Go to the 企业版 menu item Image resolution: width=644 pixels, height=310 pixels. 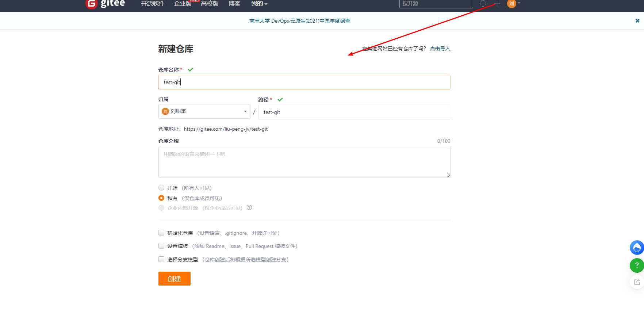[183, 4]
